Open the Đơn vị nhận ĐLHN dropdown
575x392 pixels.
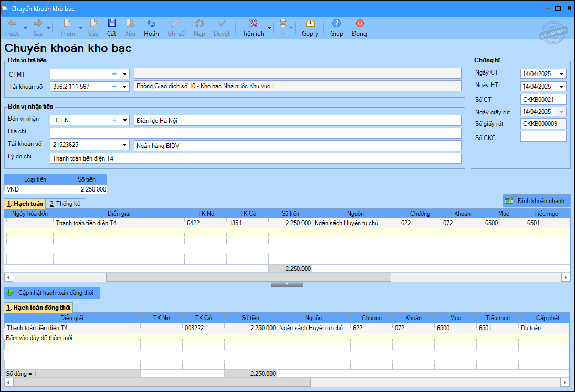pyautogui.click(x=124, y=120)
